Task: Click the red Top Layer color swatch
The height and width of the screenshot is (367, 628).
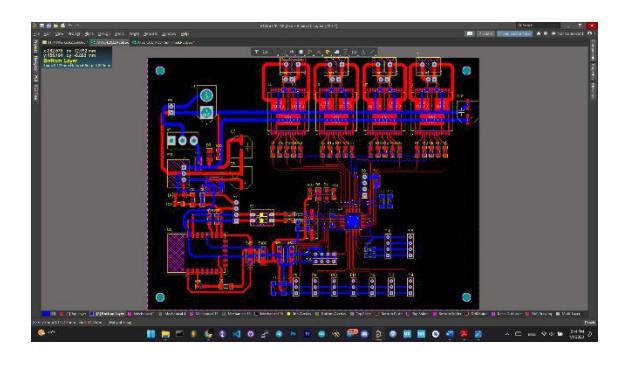Action: [61, 314]
